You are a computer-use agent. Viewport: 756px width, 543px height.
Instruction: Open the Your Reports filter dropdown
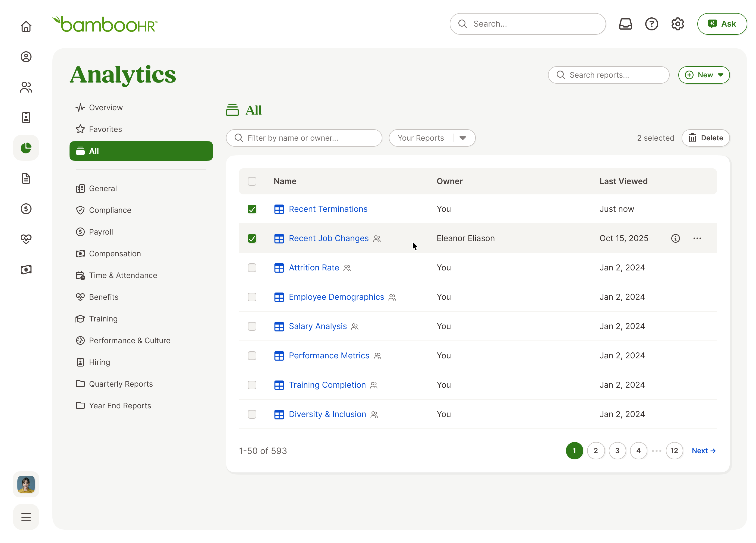click(x=432, y=138)
